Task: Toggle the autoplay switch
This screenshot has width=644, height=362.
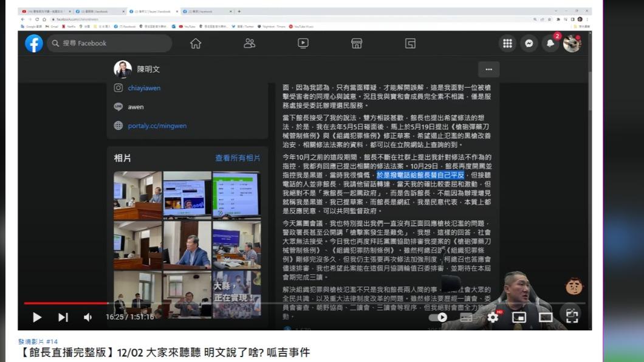Action: click(x=438, y=317)
